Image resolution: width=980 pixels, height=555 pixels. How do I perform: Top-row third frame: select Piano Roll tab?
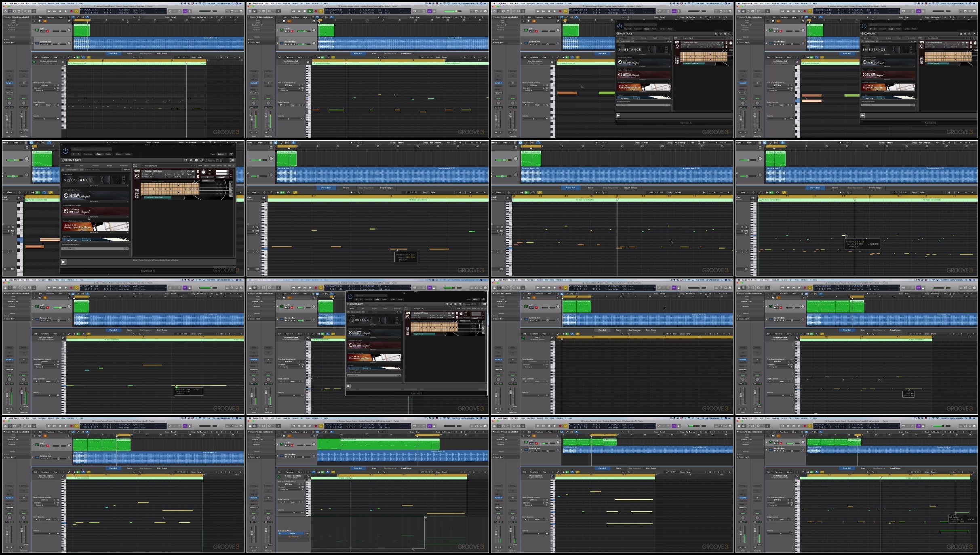click(x=602, y=53)
